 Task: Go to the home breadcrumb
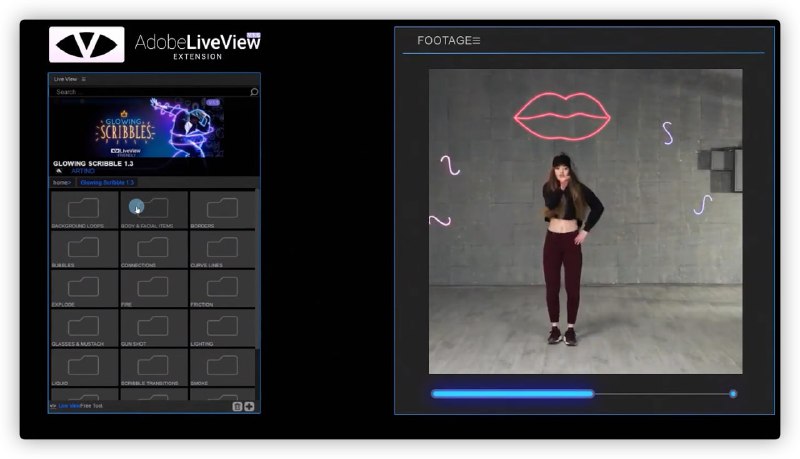click(x=61, y=183)
